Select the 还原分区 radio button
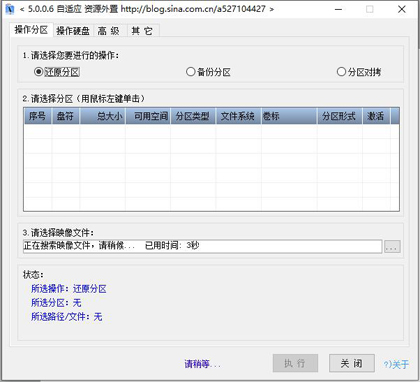420x382 pixels. 57,72
